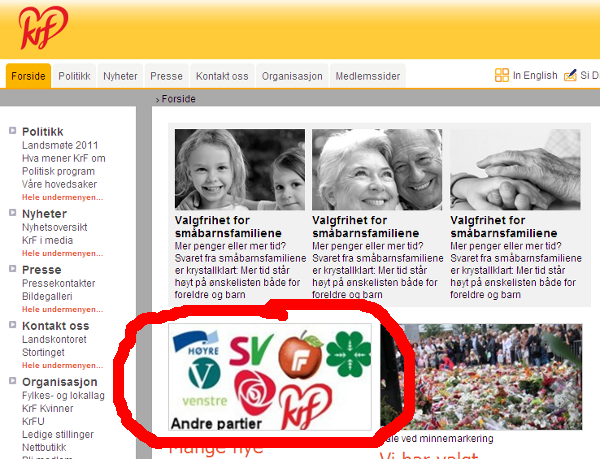This screenshot has width=600, height=459.
Task: Click the KrF logo in Andre partier box
Action: [x=305, y=406]
